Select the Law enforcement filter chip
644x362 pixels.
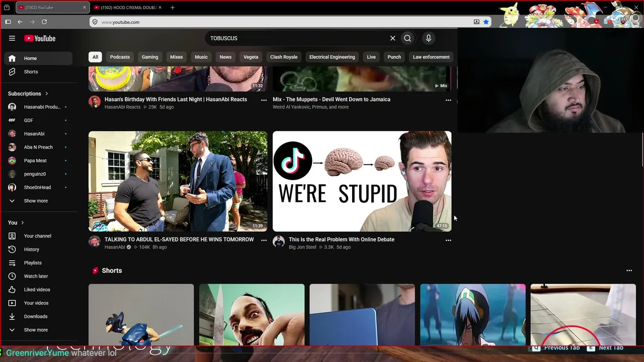tap(431, 57)
